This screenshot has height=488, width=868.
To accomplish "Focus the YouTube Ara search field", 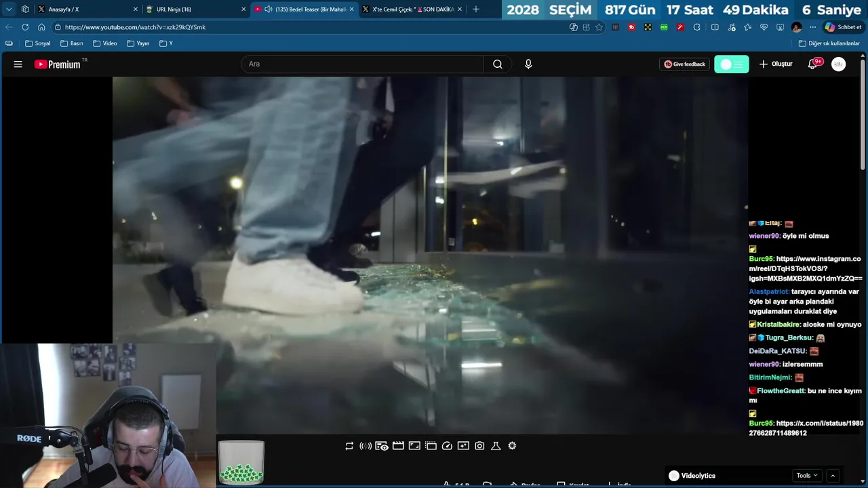I will (362, 64).
